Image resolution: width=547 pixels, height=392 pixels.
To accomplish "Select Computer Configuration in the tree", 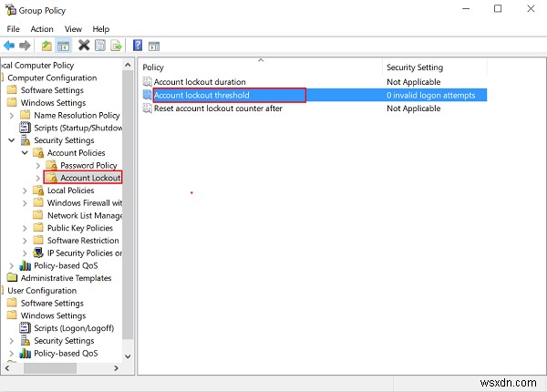I will pos(52,77).
